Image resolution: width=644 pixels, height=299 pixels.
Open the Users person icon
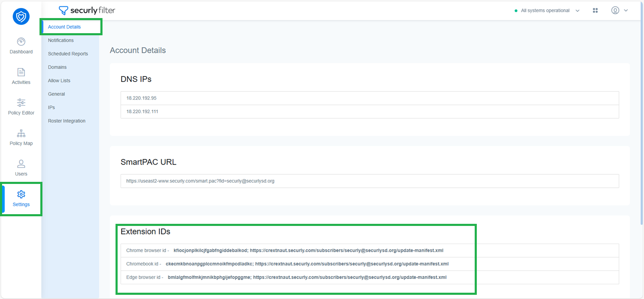tap(21, 164)
